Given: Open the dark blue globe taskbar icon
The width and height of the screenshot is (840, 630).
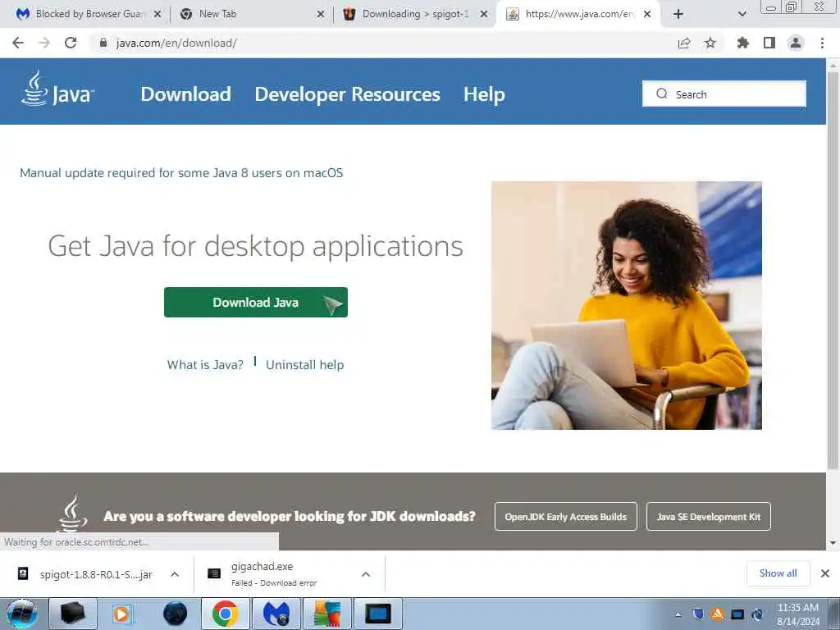Looking at the screenshot, I should (x=176, y=614).
